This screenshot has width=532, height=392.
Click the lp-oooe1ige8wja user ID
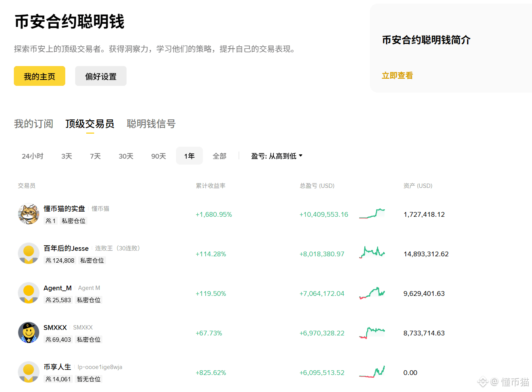pos(100,367)
